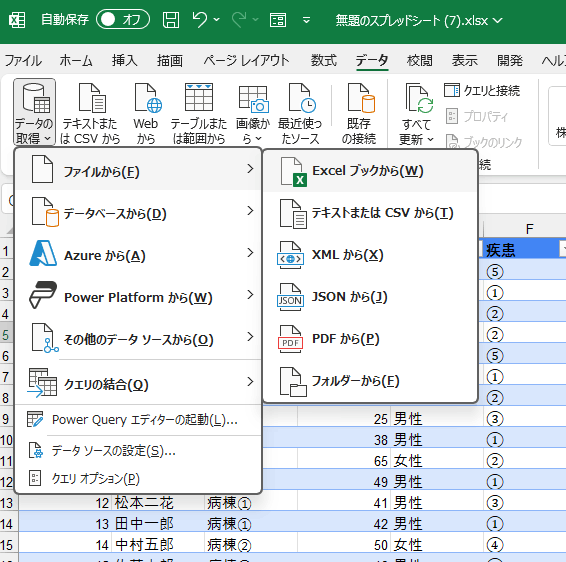The width and height of the screenshot is (566, 562).
Task: Click the PDF file icon in submenu
Action: click(x=291, y=339)
